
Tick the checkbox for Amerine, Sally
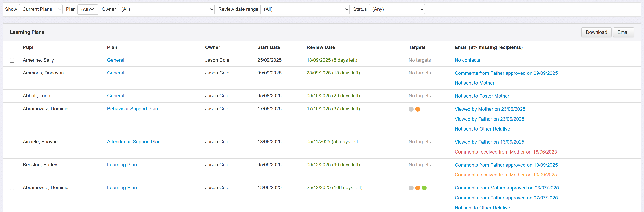pyautogui.click(x=12, y=60)
